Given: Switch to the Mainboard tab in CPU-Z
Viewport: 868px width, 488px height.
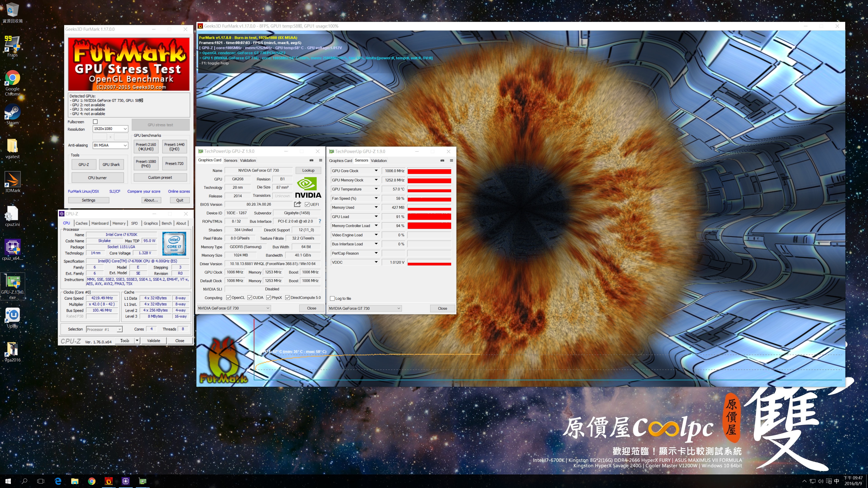Looking at the screenshot, I should click(x=100, y=223).
